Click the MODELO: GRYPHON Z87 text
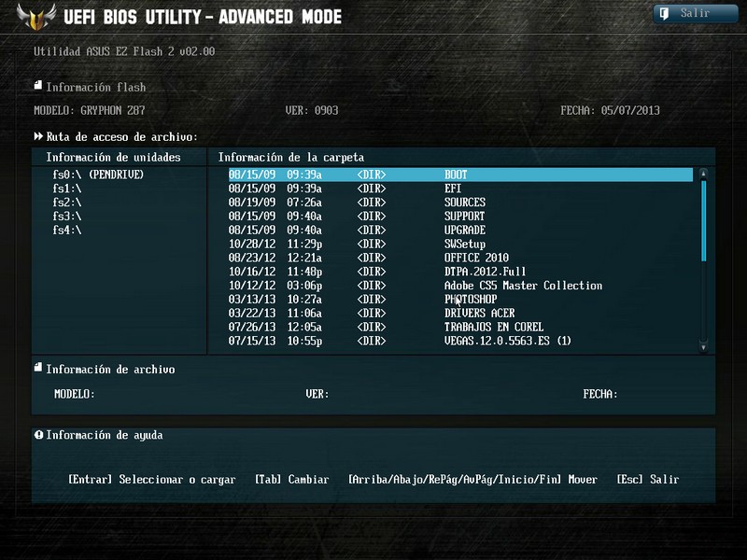 (x=89, y=110)
